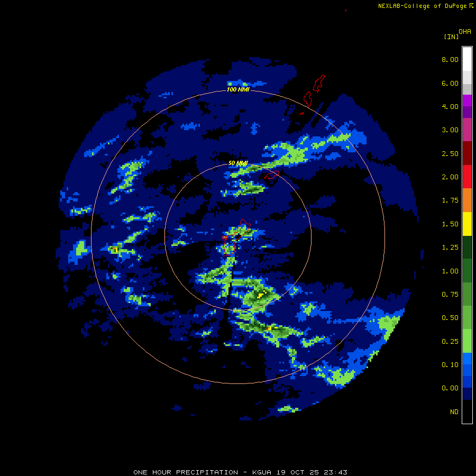This screenshot has width=476, height=476.
Task: Select the dark red swatch beside 2.50
Action: [467, 153]
